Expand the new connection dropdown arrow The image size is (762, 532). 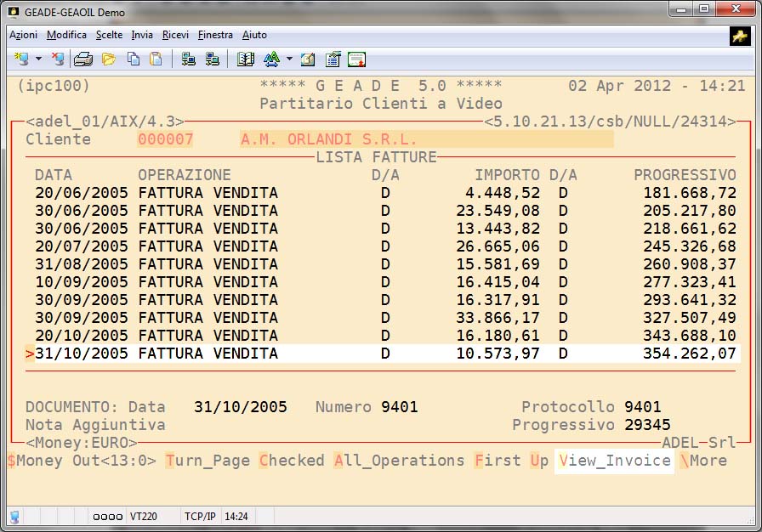pyautogui.click(x=39, y=59)
